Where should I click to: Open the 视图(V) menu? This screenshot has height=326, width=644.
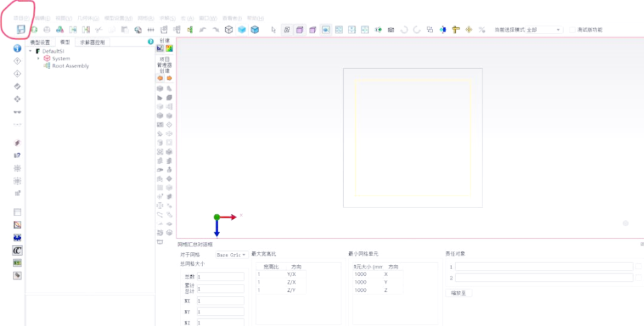coord(64,19)
